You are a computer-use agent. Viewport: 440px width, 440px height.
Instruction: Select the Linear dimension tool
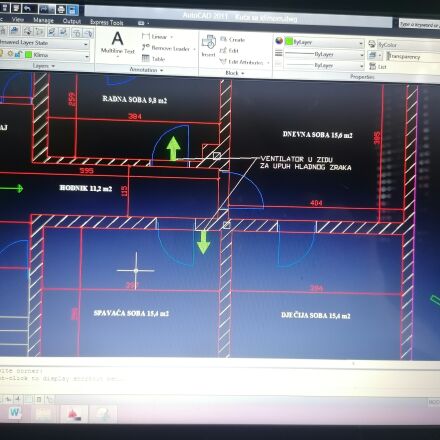(x=155, y=36)
